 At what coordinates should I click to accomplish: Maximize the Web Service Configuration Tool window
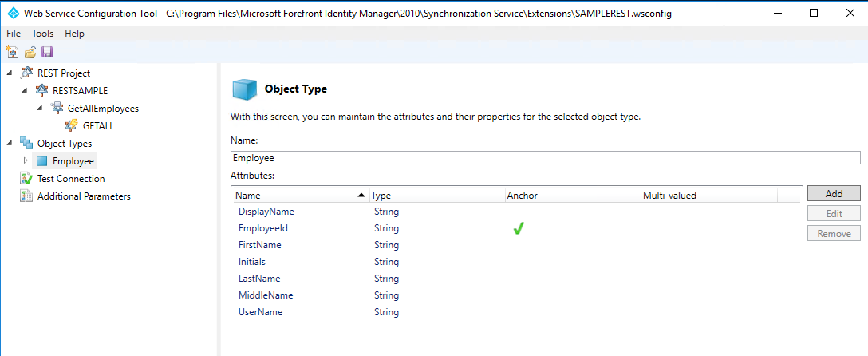tap(813, 14)
